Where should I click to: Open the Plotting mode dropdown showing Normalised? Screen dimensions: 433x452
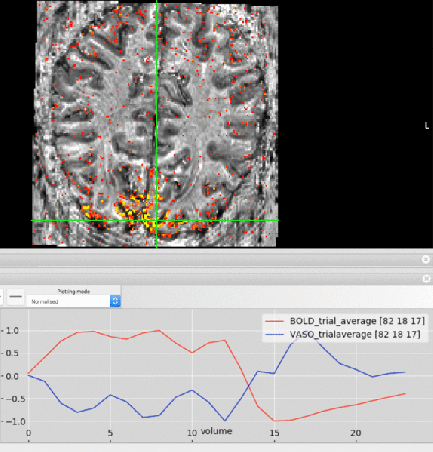tap(74, 301)
